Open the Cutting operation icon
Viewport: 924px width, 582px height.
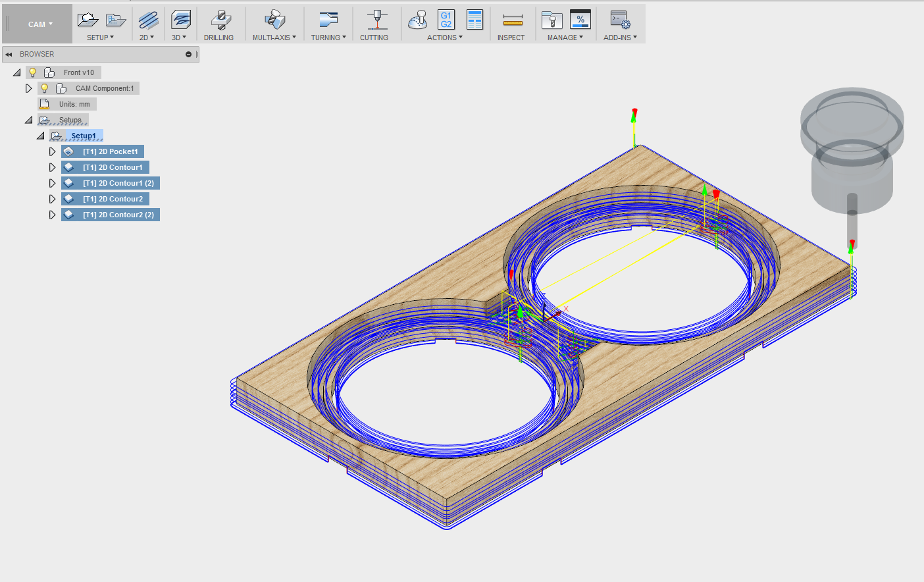click(x=374, y=20)
